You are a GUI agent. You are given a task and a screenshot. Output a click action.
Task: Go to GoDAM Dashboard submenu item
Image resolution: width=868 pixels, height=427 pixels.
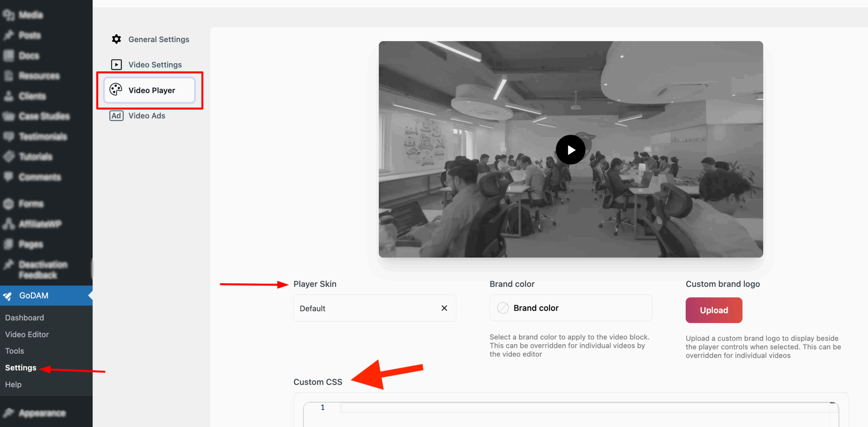point(24,318)
